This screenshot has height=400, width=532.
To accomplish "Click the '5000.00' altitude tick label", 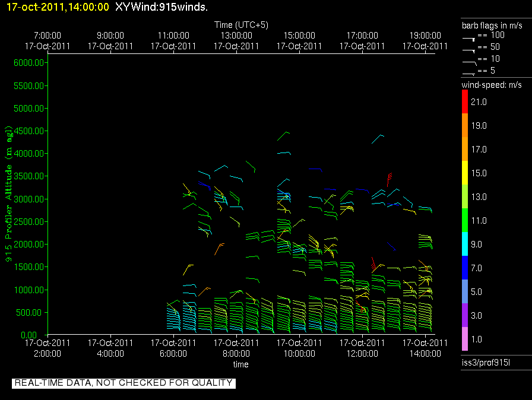I will click(29, 108).
